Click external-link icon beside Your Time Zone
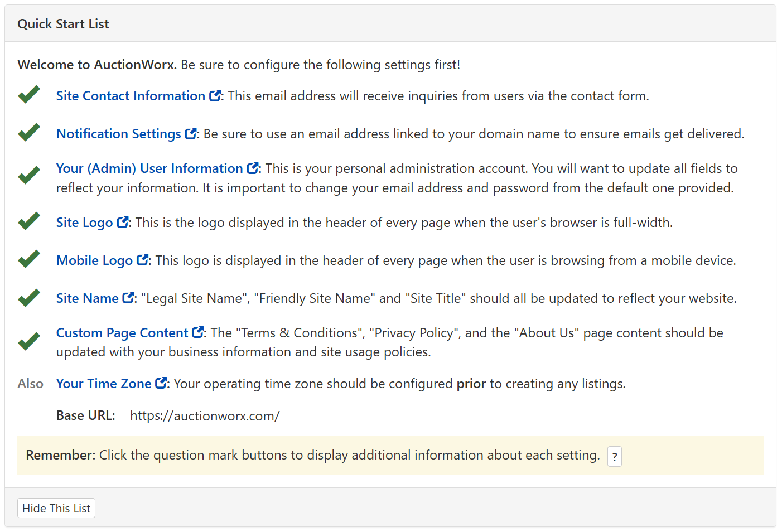This screenshot has height=532, width=782. [161, 384]
